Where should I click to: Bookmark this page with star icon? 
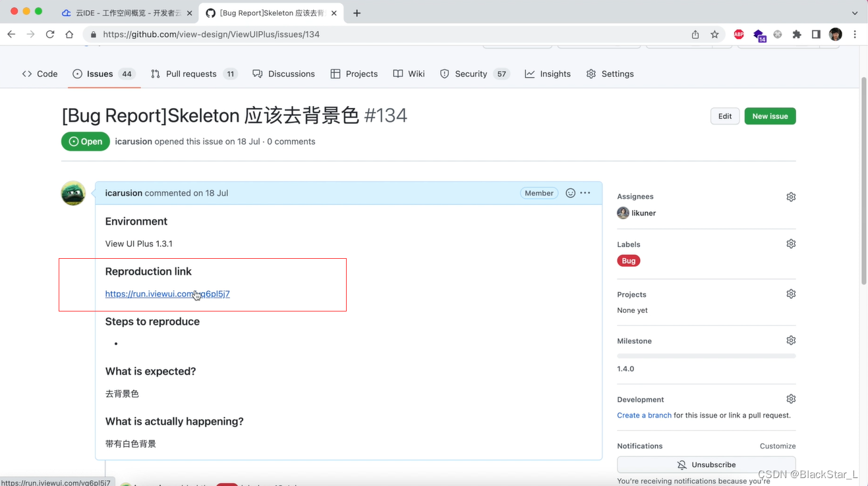tap(714, 34)
